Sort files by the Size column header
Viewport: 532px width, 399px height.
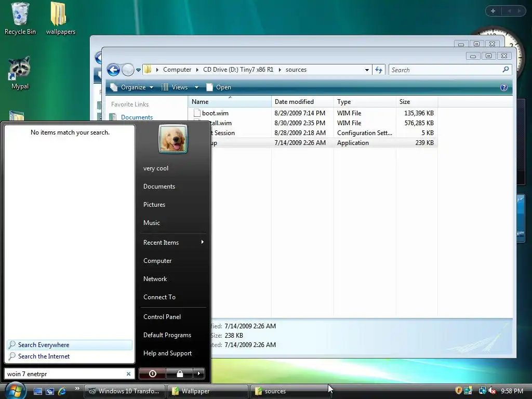pos(417,101)
